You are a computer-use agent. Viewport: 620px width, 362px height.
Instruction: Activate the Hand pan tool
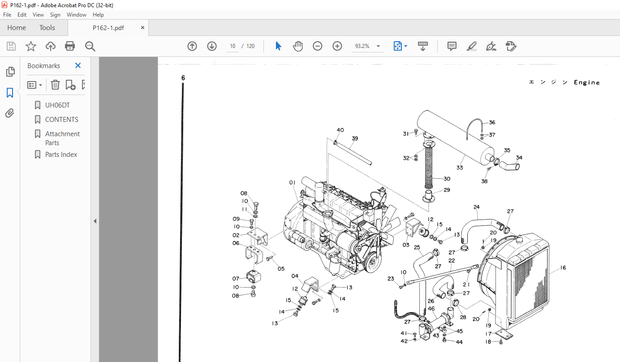pyautogui.click(x=298, y=46)
